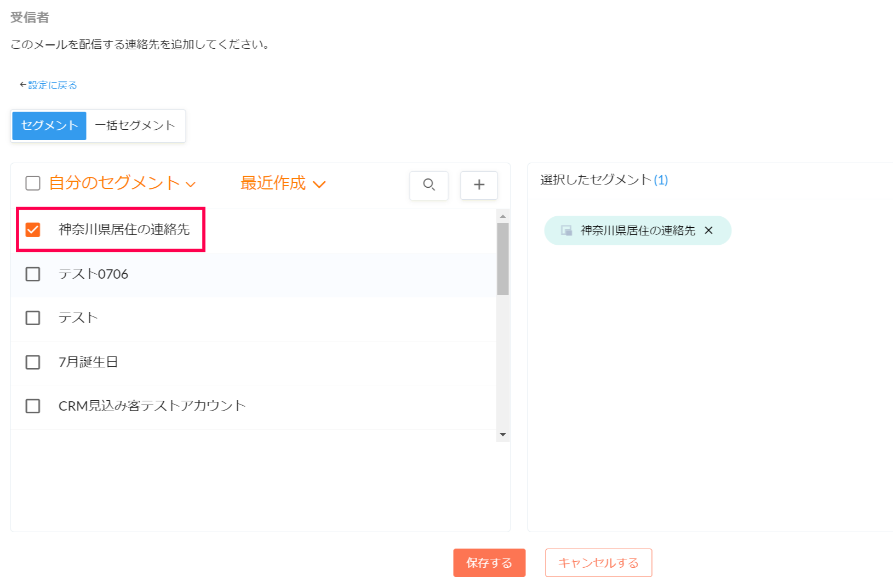Enable the 7月誕生日 segment checkbox
The height and width of the screenshot is (588, 893).
pyautogui.click(x=33, y=362)
